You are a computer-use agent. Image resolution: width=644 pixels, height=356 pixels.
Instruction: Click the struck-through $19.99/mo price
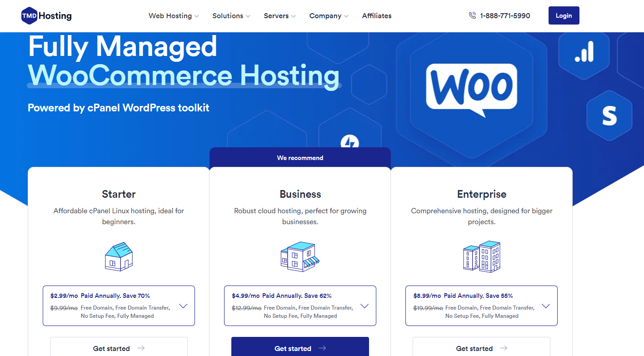pos(429,308)
